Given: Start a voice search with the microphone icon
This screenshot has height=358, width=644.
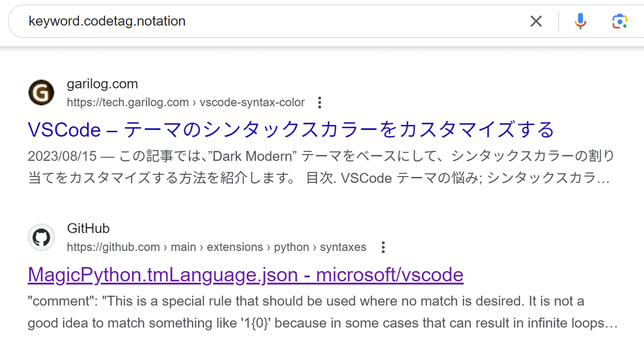Looking at the screenshot, I should tap(581, 21).
